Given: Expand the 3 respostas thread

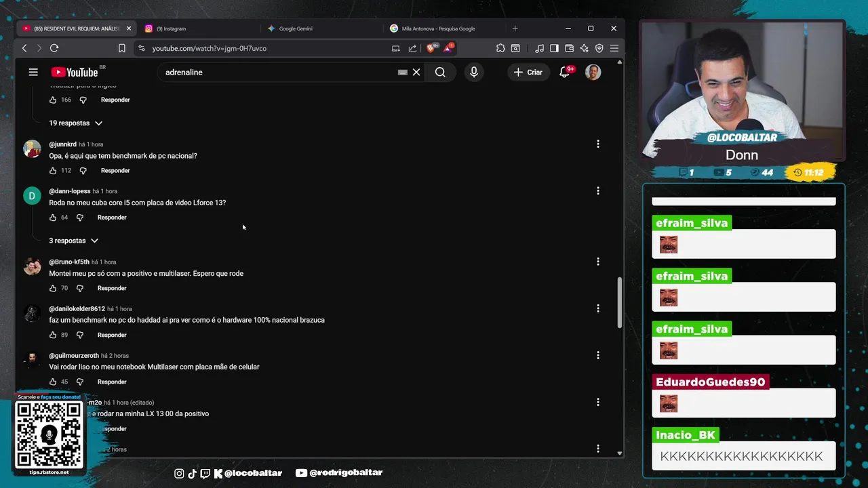Looking at the screenshot, I should 73,241.
